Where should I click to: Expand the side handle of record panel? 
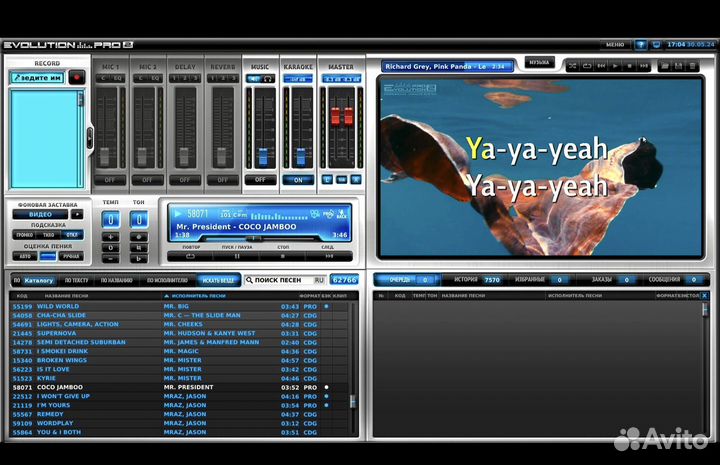[90, 136]
